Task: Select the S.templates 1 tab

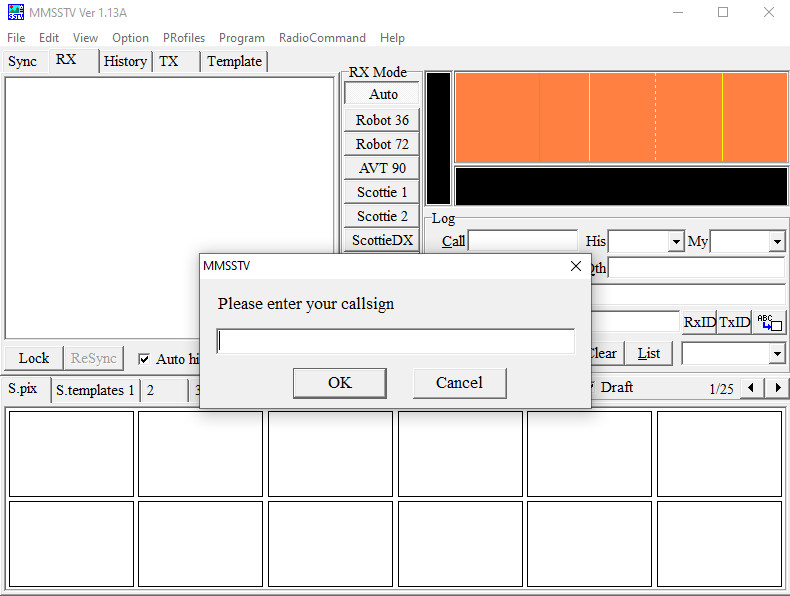Action: tap(95, 390)
